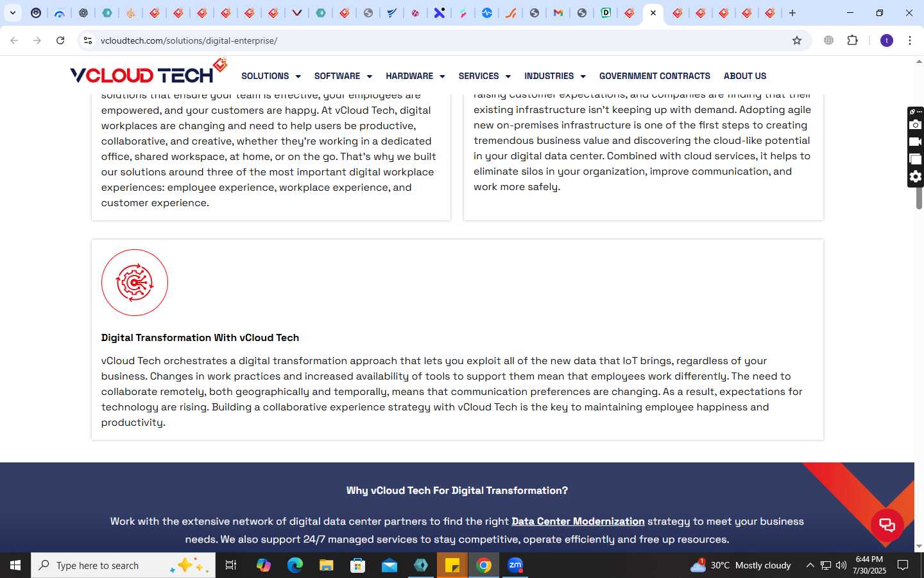The height and width of the screenshot is (578, 924).
Task: Open a new tab with plus button
Action: (x=792, y=13)
